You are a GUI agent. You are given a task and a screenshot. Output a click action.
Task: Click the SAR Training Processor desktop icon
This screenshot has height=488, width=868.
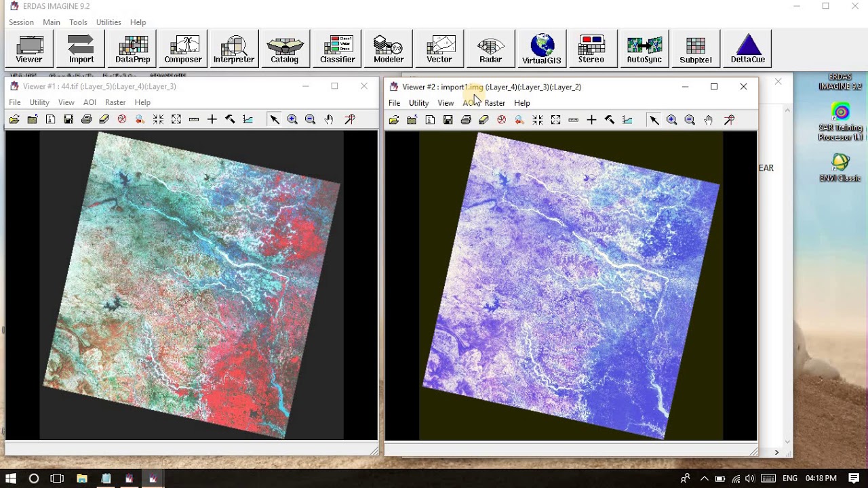click(x=840, y=123)
